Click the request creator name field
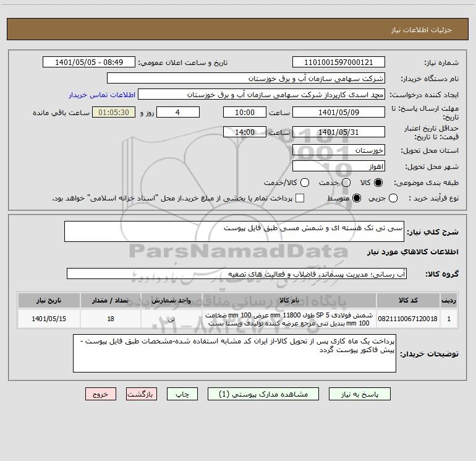This screenshot has height=461, width=476. coord(261,95)
